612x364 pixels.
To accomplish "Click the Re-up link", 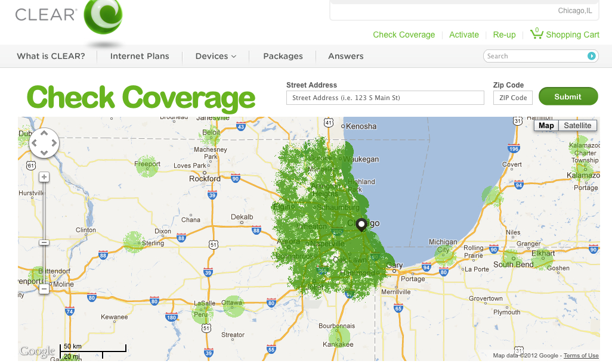I will click(504, 35).
